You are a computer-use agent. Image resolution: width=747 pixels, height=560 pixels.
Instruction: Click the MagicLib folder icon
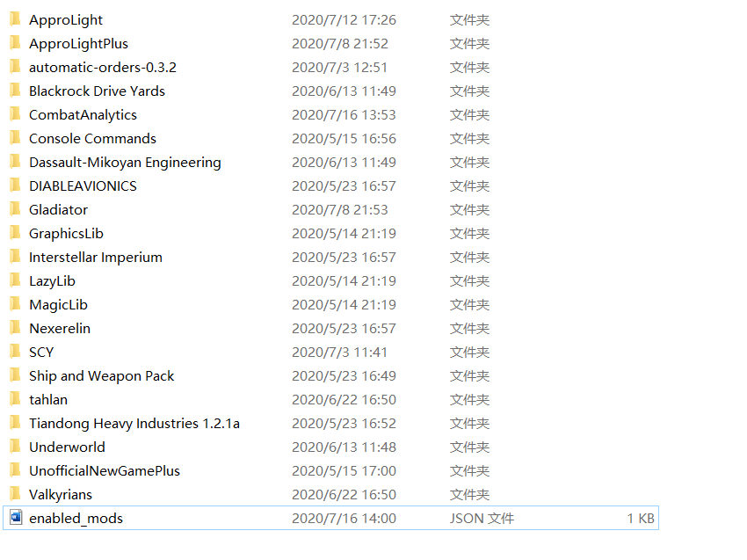tap(16, 304)
